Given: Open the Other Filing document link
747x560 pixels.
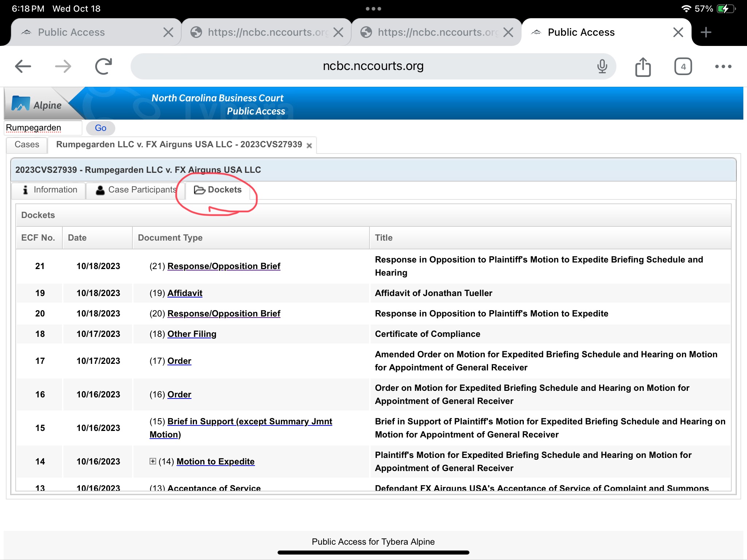Looking at the screenshot, I should (x=191, y=334).
